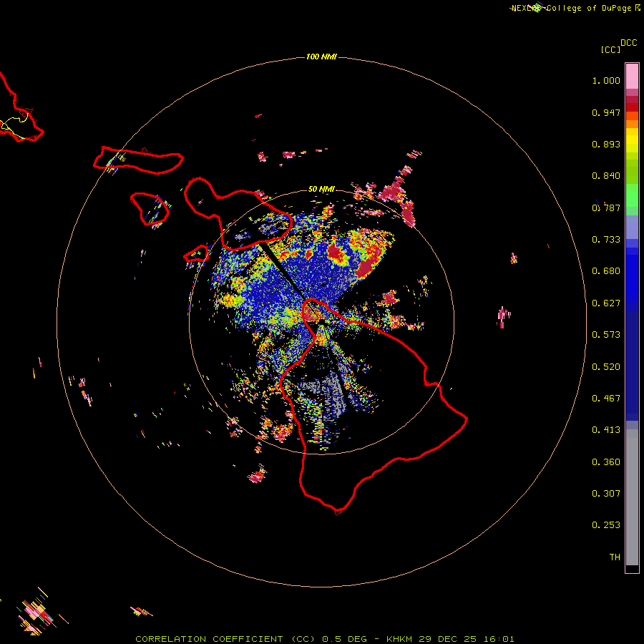Click the 0.947 scale value

tap(606, 112)
